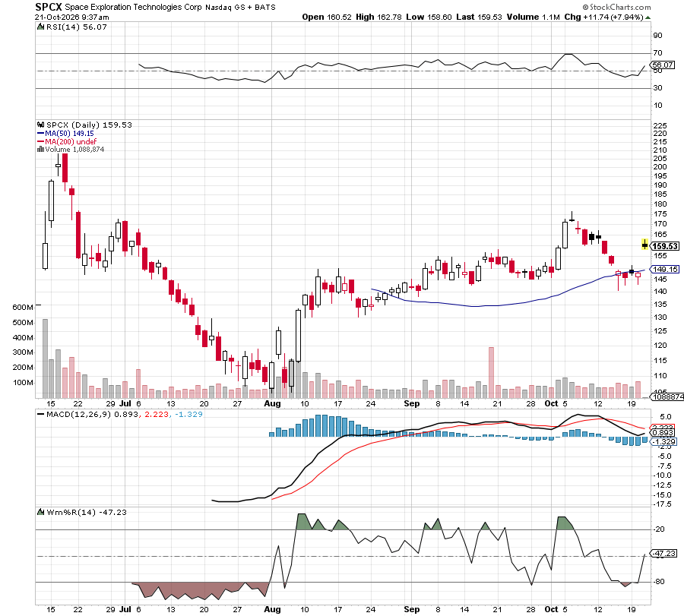
Task: Click the -47.23 tag on the Williams %R axis
Action: 664,554
